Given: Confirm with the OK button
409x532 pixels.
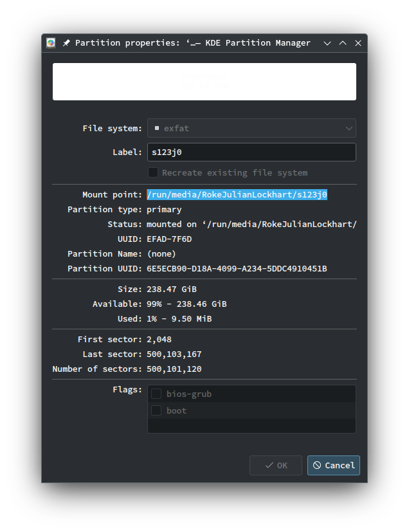Looking at the screenshot, I should coord(276,465).
